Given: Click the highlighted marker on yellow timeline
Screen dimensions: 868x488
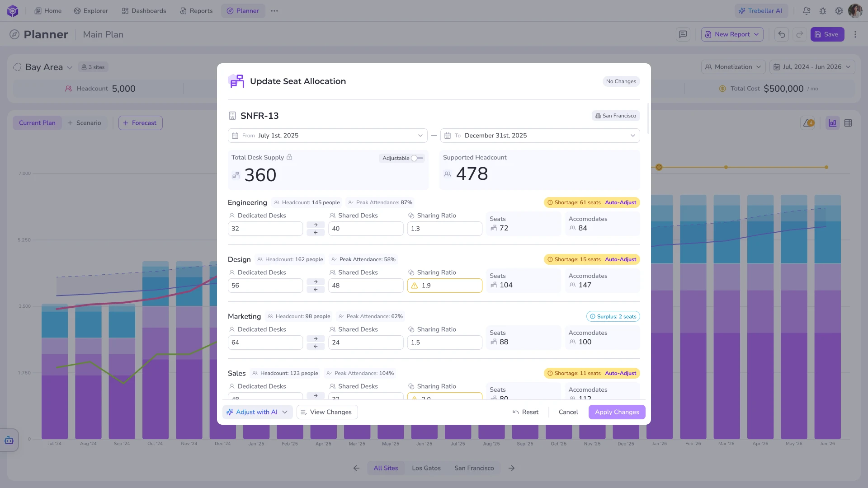Looking at the screenshot, I should pyautogui.click(x=659, y=167).
